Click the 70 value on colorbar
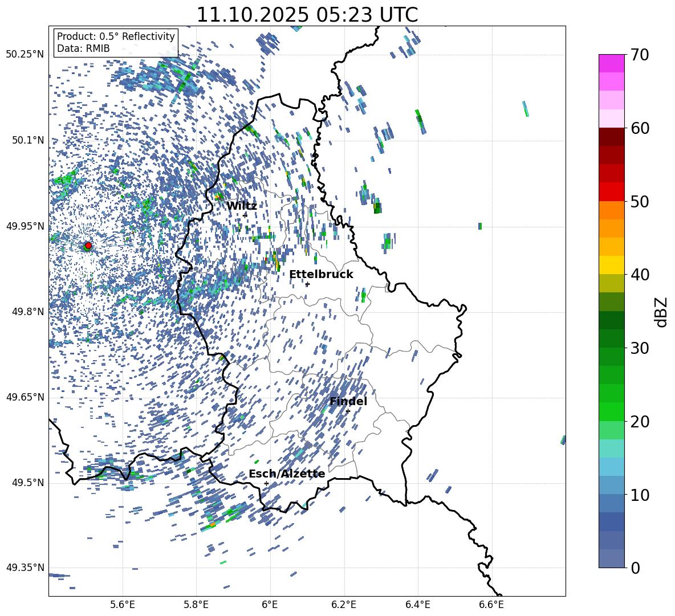 click(x=640, y=55)
